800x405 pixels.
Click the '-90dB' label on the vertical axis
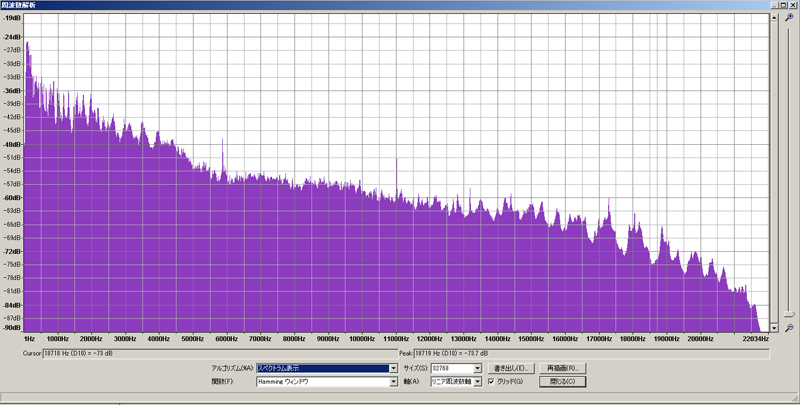(x=12, y=328)
